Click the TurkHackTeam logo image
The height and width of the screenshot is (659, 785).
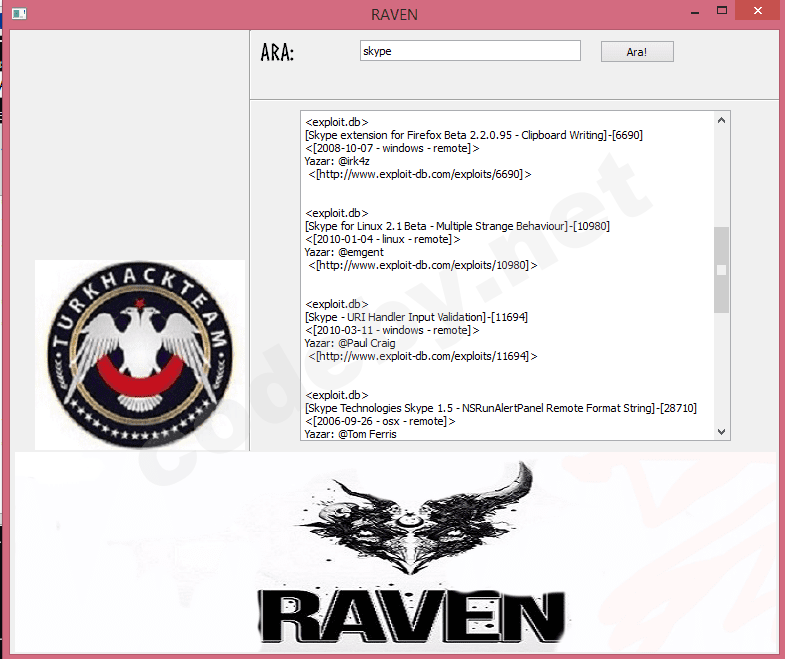[x=140, y=355]
